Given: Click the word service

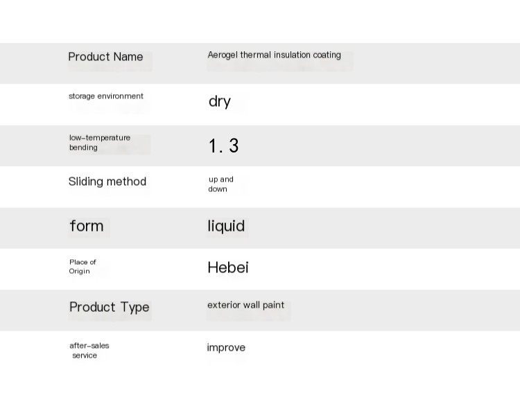Looking at the screenshot, I should click(85, 356).
